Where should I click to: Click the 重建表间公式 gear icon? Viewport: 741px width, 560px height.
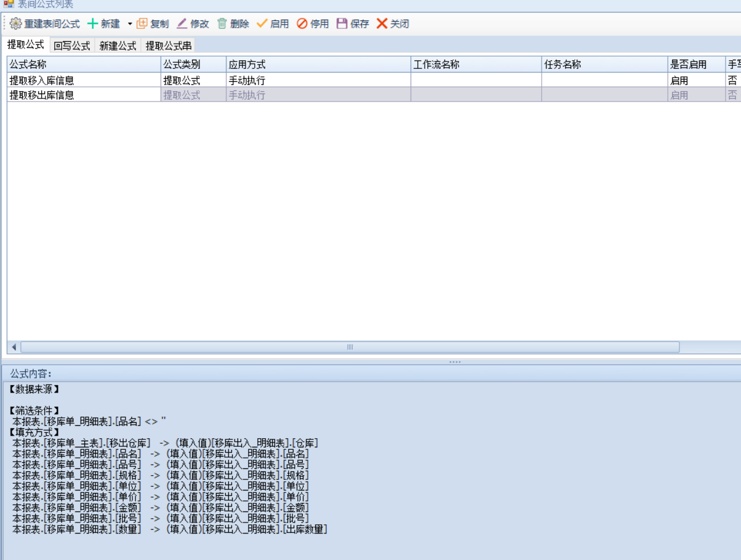[15, 24]
